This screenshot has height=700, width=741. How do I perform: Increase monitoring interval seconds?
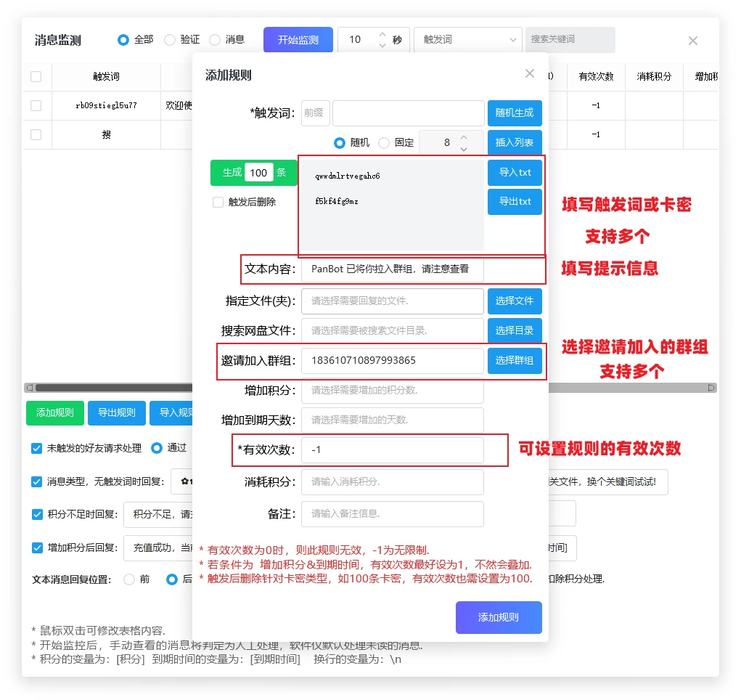point(382,34)
